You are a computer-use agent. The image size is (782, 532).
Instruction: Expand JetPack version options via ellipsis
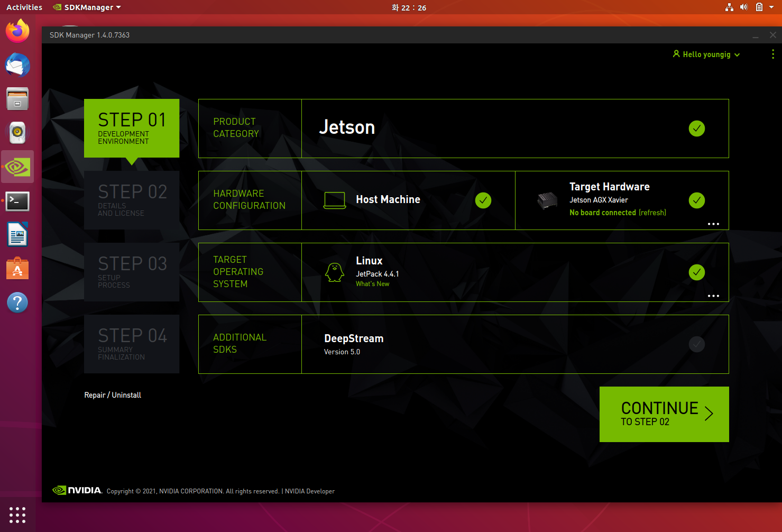[x=713, y=296]
